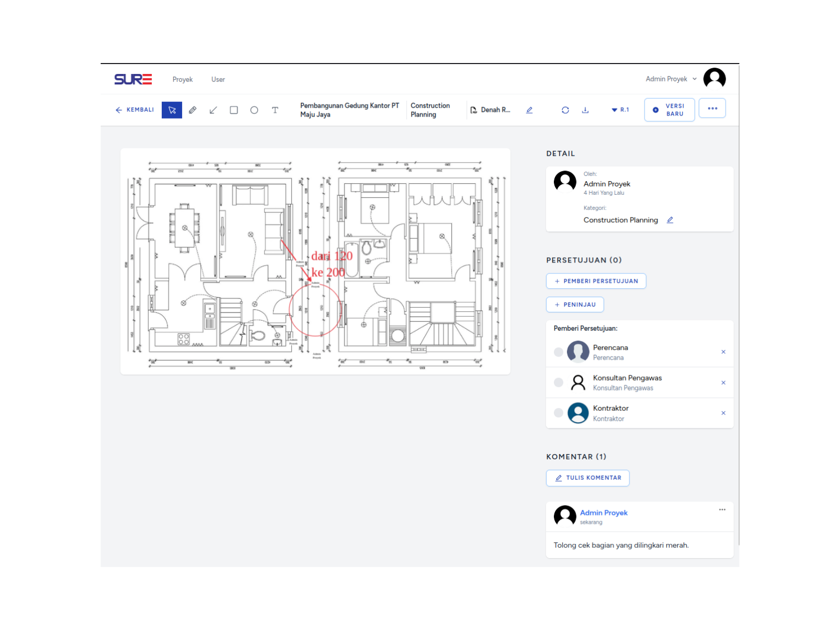Choose the arrow annotation tool
840x630 pixels.
pyautogui.click(x=213, y=110)
